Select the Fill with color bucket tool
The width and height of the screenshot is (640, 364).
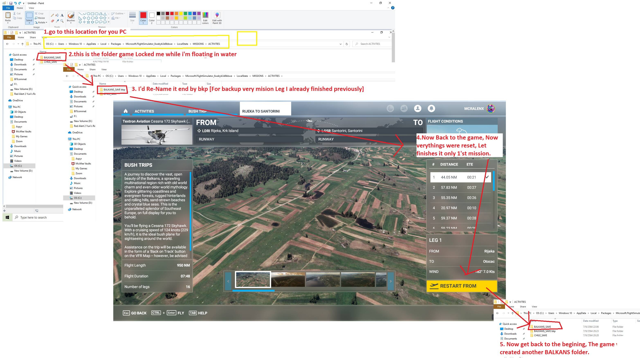pyautogui.click(x=57, y=16)
